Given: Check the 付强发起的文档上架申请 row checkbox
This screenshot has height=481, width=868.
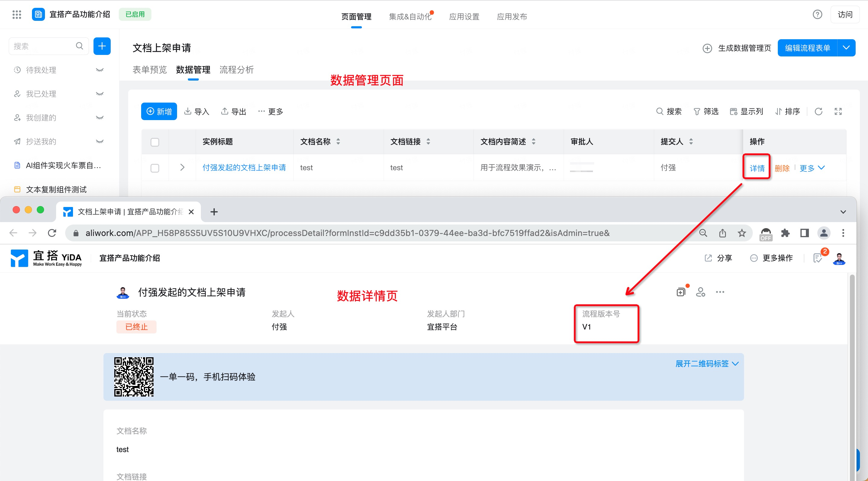Looking at the screenshot, I should click(x=155, y=168).
